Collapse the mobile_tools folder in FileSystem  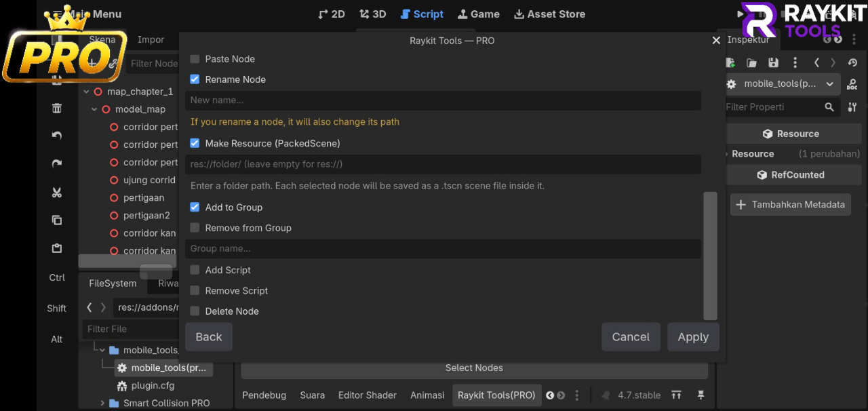click(102, 350)
